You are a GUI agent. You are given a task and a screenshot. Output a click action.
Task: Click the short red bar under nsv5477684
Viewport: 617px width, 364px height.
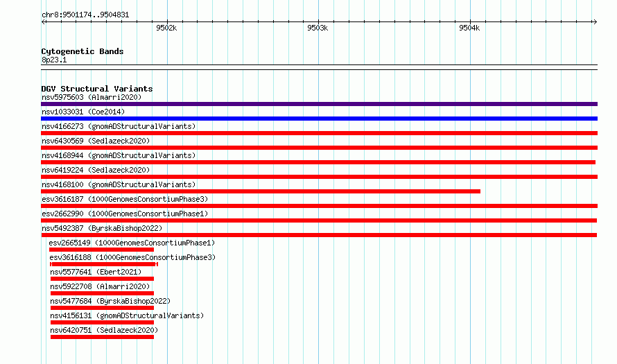pyautogui.click(x=103, y=308)
